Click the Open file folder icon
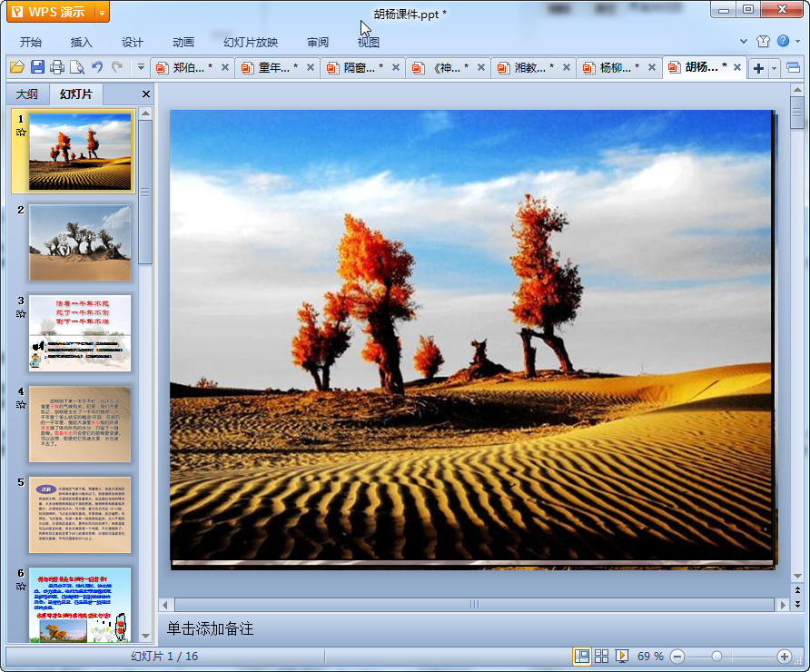 (x=17, y=67)
